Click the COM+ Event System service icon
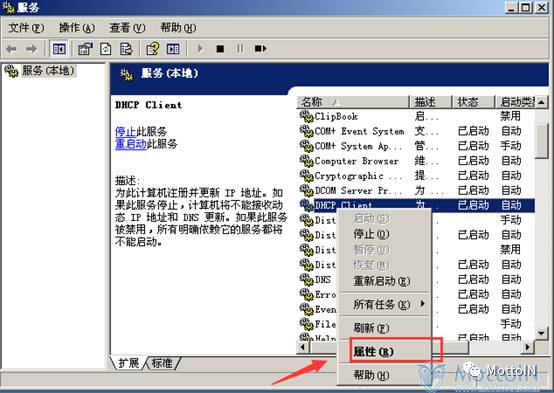The width and height of the screenshot is (554, 393). tap(306, 131)
